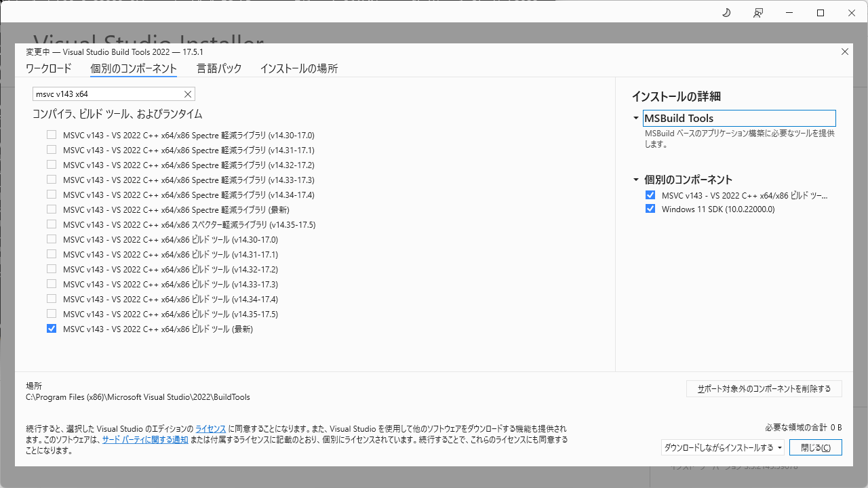
Task: Check ビルド ツール (v14.34-17.4) checkbox
Action: pyautogui.click(x=52, y=299)
